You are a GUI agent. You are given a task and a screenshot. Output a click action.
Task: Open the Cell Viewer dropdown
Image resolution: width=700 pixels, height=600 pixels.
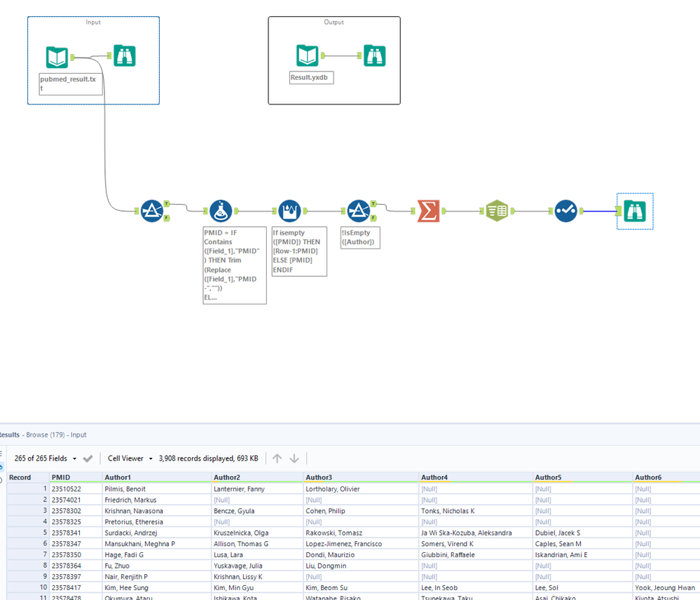(x=130, y=458)
